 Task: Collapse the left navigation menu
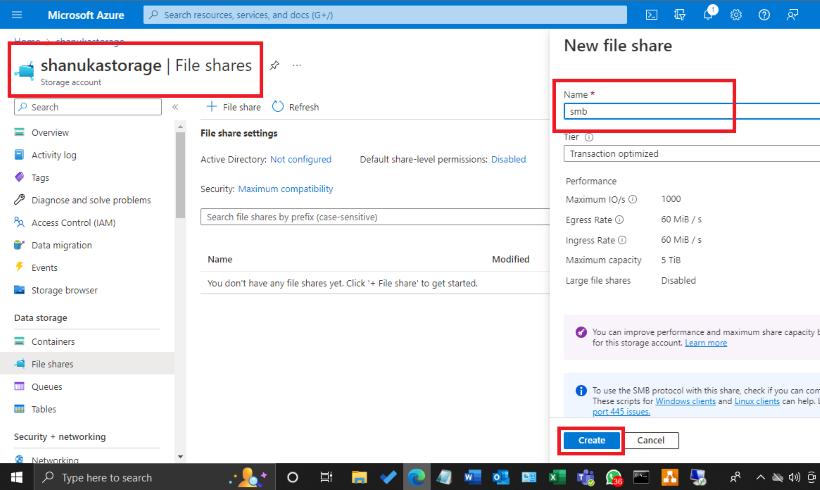click(175, 107)
